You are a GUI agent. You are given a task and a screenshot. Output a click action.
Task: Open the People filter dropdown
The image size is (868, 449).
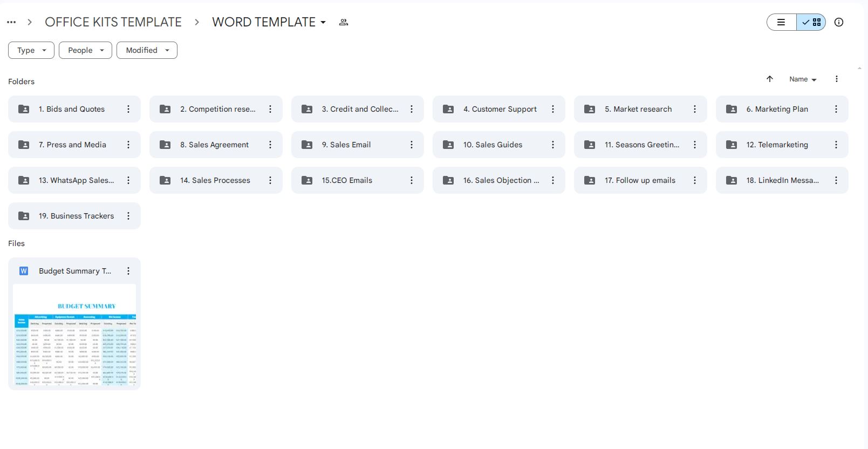(85, 50)
